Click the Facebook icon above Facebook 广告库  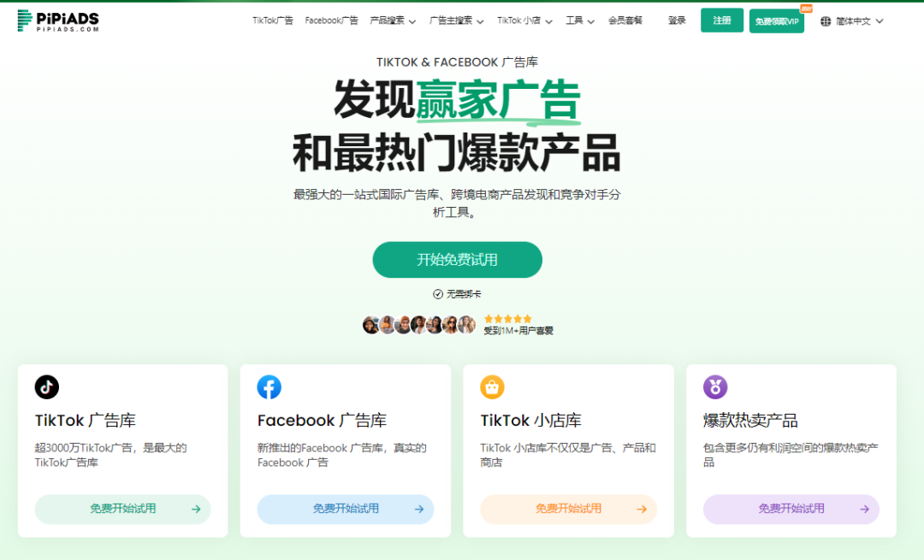click(x=269, y=388)
